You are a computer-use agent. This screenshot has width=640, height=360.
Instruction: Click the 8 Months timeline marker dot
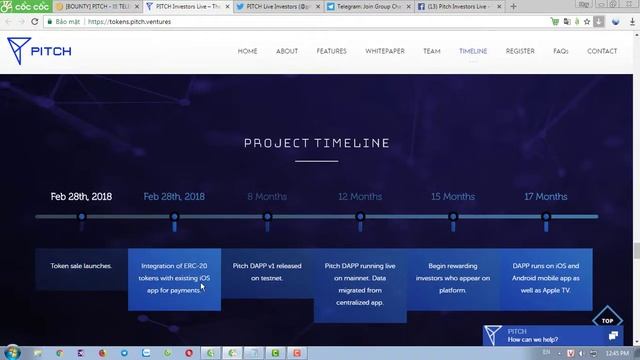pyautogui.click(x=267, y=216)
